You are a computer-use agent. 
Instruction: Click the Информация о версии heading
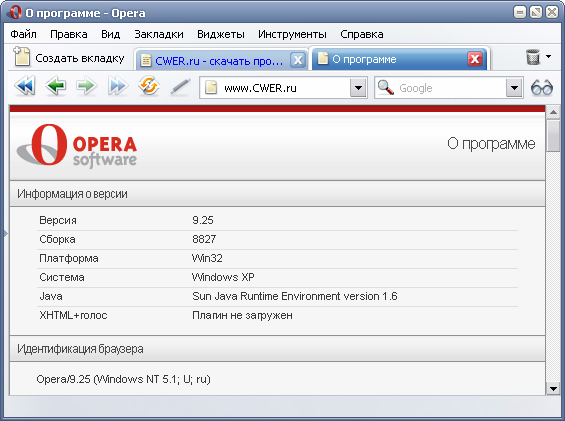pyautogui.click(x=72, y=194)
